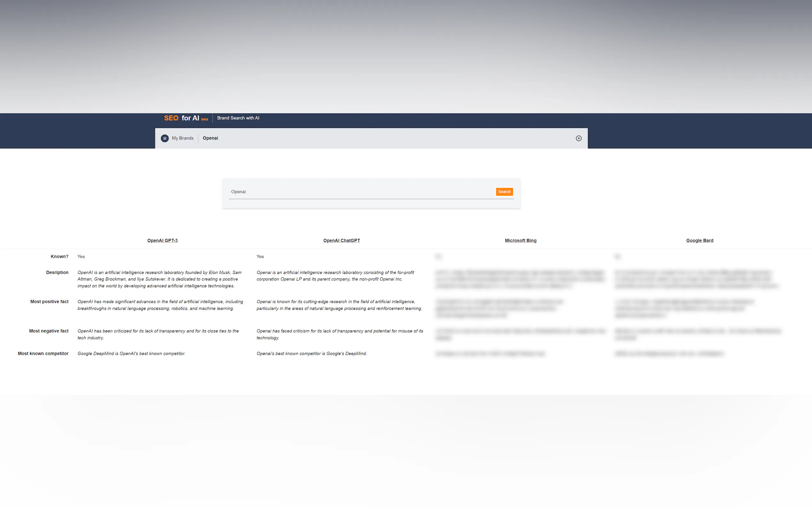This screenshot has width=812, height=508.
Task: Click the SEO for AI logo
Action: click(181, 118)
